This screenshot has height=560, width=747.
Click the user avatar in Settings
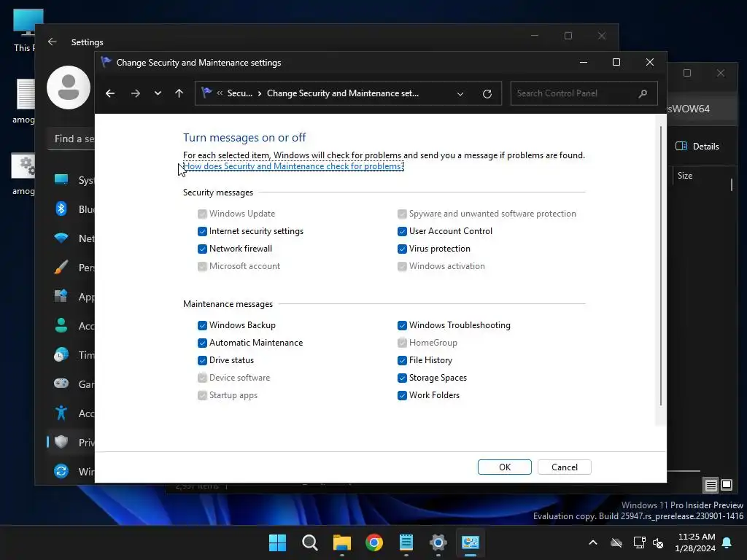69,87
